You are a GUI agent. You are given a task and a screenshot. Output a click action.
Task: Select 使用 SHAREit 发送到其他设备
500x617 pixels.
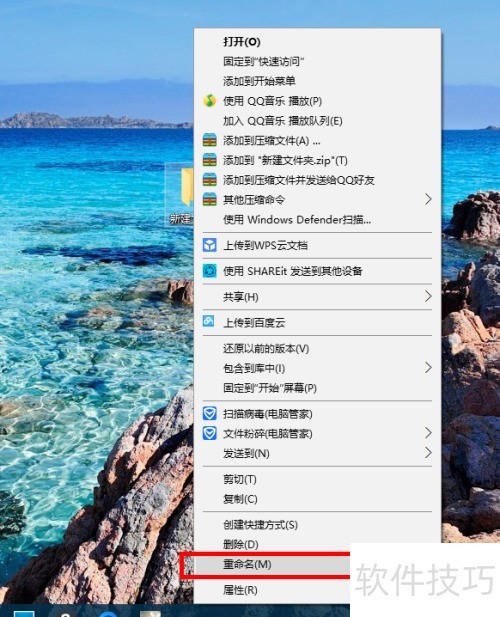(x=317, y=271)
